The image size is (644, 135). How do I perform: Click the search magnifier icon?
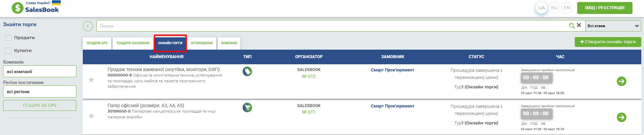572,26
